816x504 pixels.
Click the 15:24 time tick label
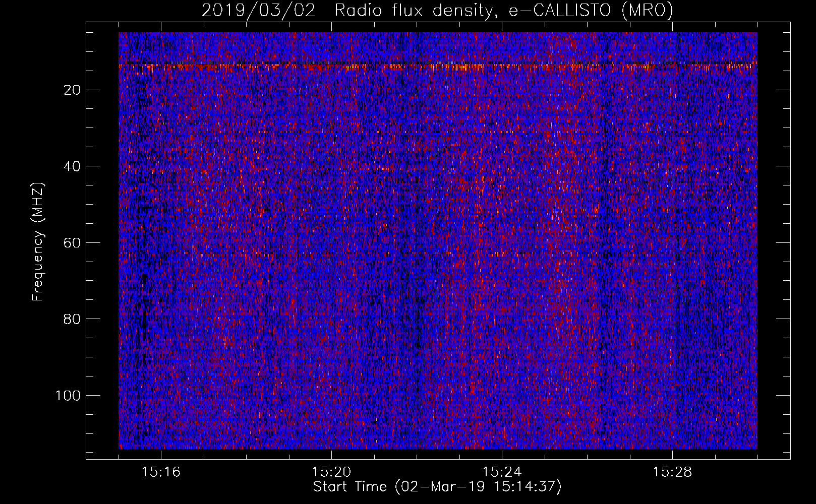(x=502, y=472)
